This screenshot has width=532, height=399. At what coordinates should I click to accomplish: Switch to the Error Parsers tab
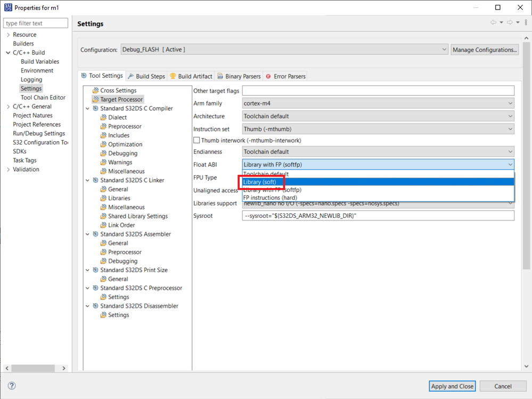(285, 76)
